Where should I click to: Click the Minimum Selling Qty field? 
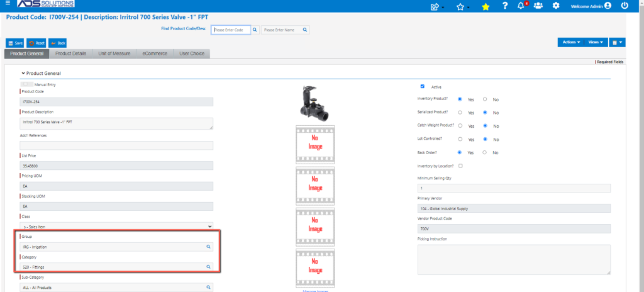click(x=514, y=188)
